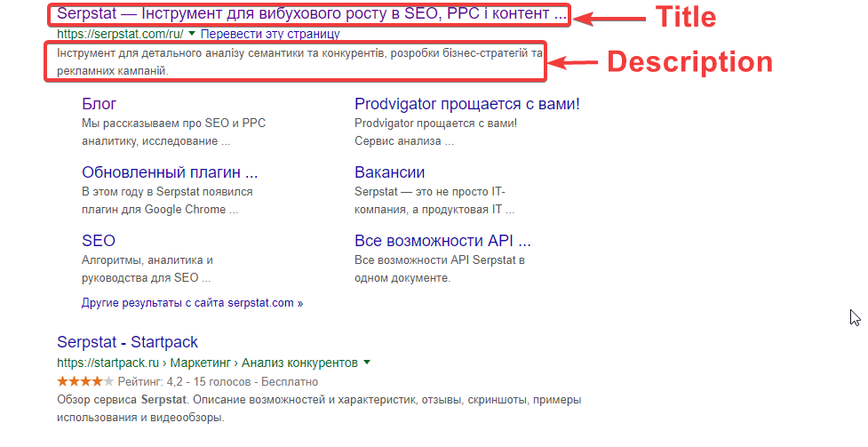This screenshot has height=447, width=868.
Task: Click the 'Перевести эту страницу' link
Action: [270, 34]
